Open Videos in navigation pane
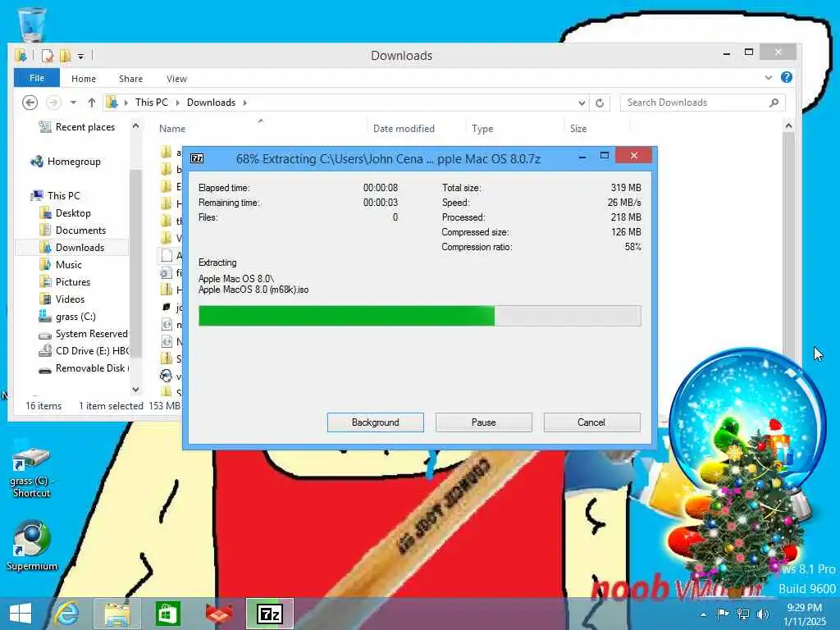 point(62,299)
